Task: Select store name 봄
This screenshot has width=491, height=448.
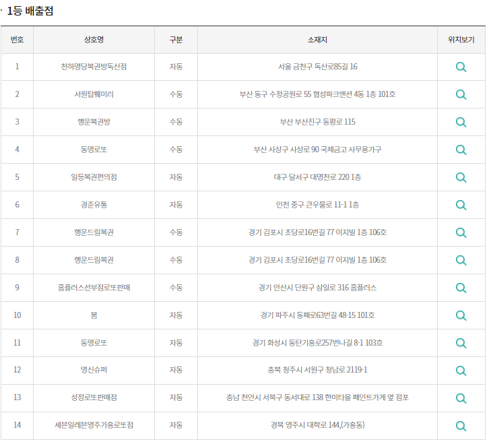Action: [x=94, y=315]
